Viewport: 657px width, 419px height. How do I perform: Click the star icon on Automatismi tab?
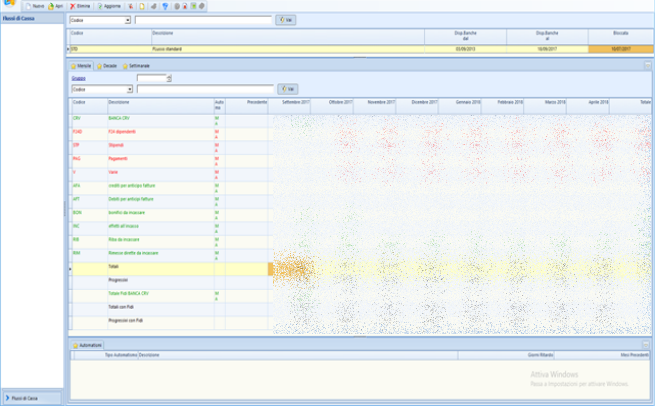[x=74, y=345]
